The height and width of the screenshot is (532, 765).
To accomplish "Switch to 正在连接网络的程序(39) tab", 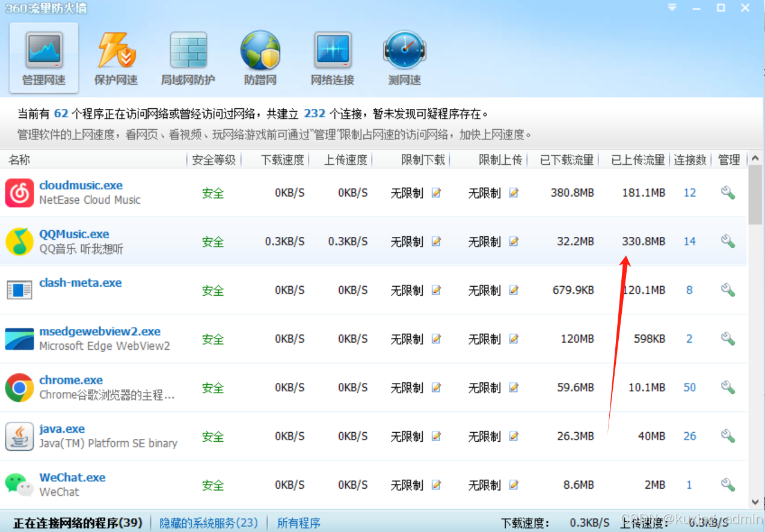I will (78, 523).
